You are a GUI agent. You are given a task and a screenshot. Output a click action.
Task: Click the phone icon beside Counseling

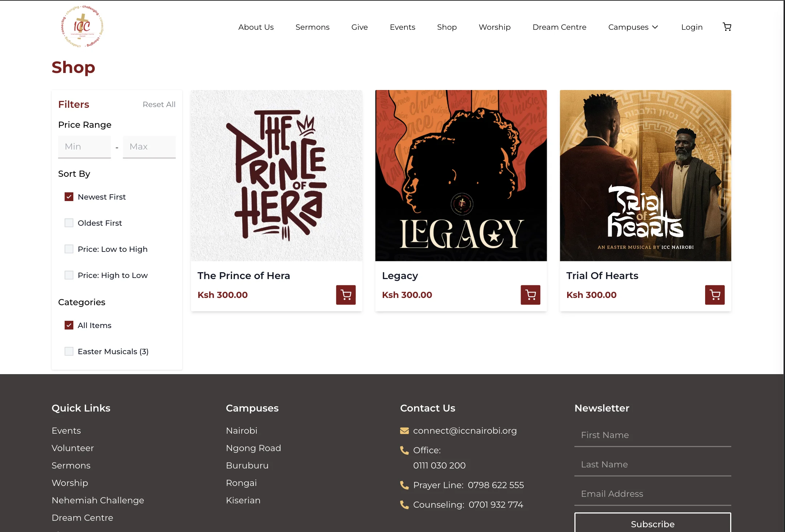(404, 505)
